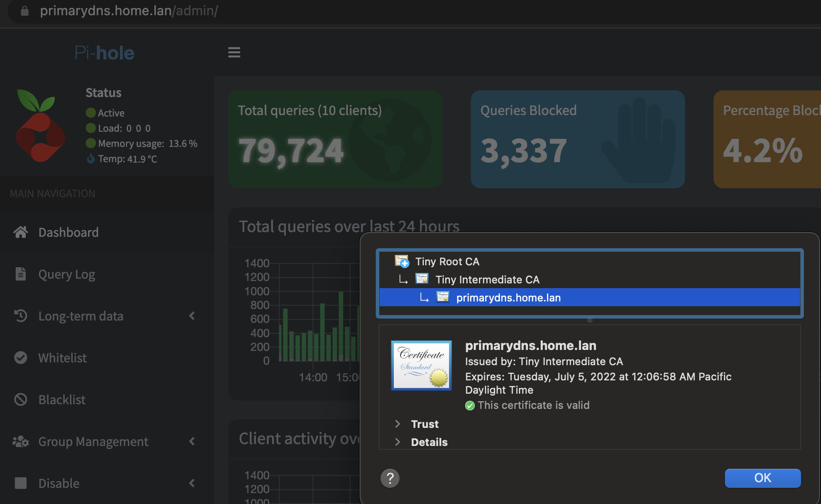The height and width of the screenshot is (504, 821).
Task: Open the Dashboard menu item
Action: (107, 233)
